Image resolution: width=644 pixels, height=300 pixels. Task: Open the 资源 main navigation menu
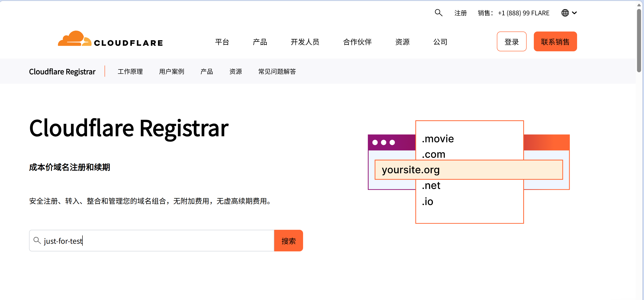pos(402,42)
